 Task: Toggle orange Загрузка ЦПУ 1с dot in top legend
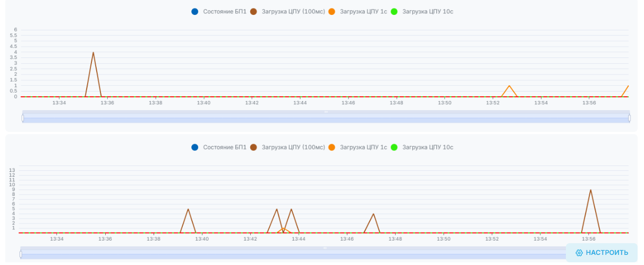[332, 11]
